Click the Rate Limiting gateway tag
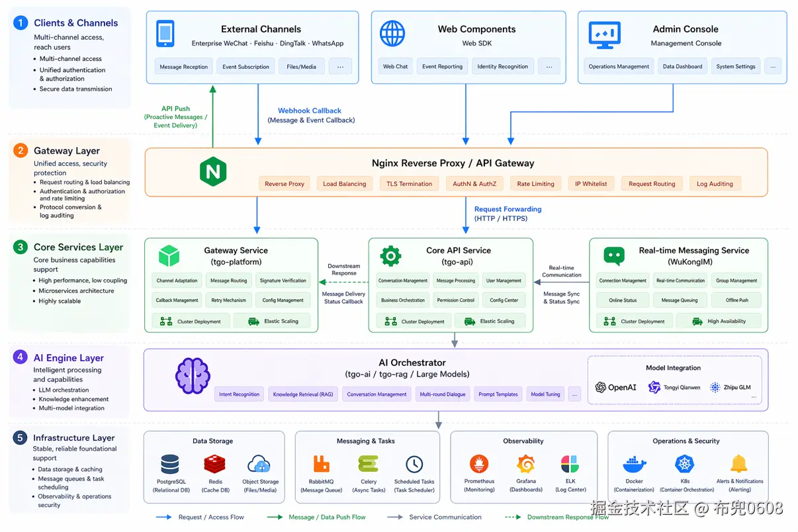Viewport: 798px width, 532px height. coord(535,184)
